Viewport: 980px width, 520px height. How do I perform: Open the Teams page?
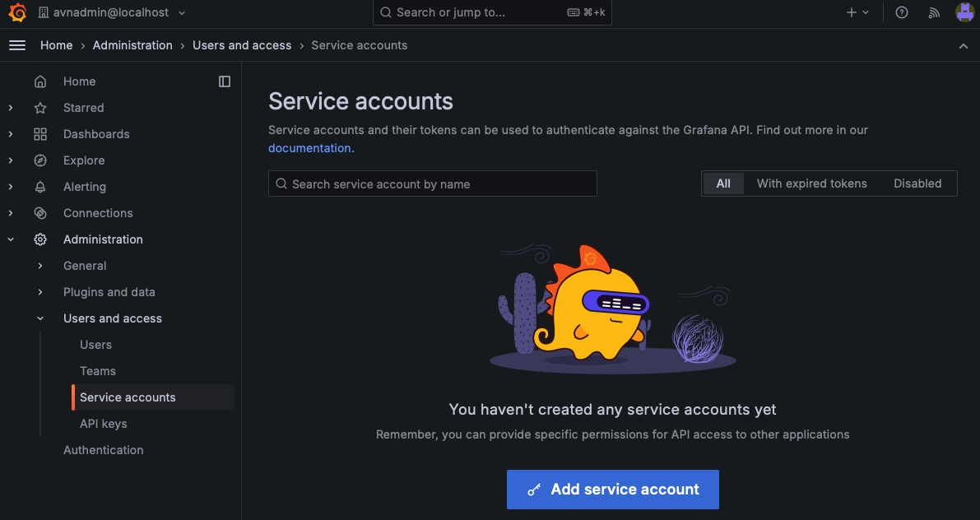(97, 370)
